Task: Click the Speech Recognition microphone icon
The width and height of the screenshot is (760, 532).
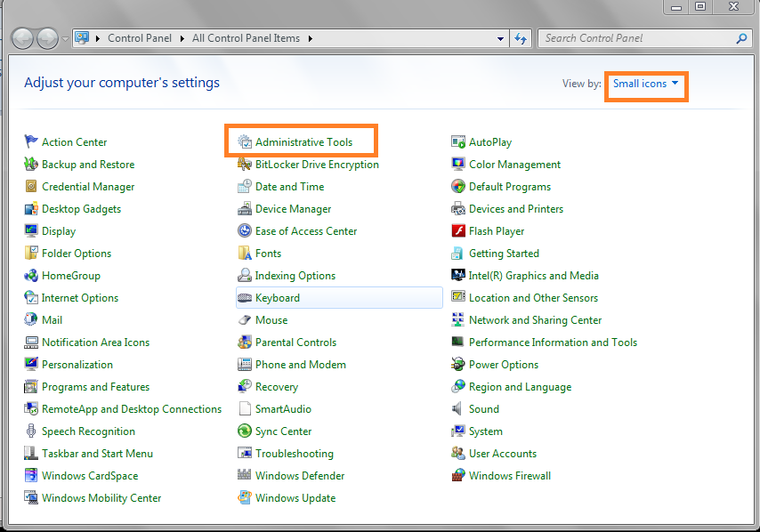Action: coord(31,431)
